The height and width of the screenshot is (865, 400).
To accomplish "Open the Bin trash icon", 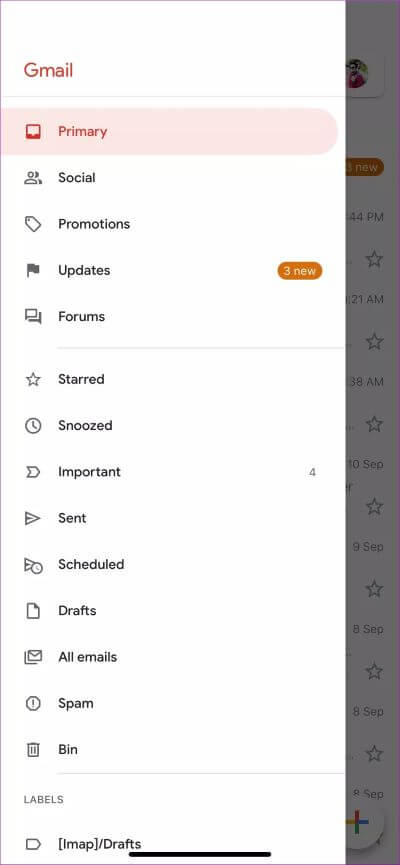I will (x=33, y=750).
